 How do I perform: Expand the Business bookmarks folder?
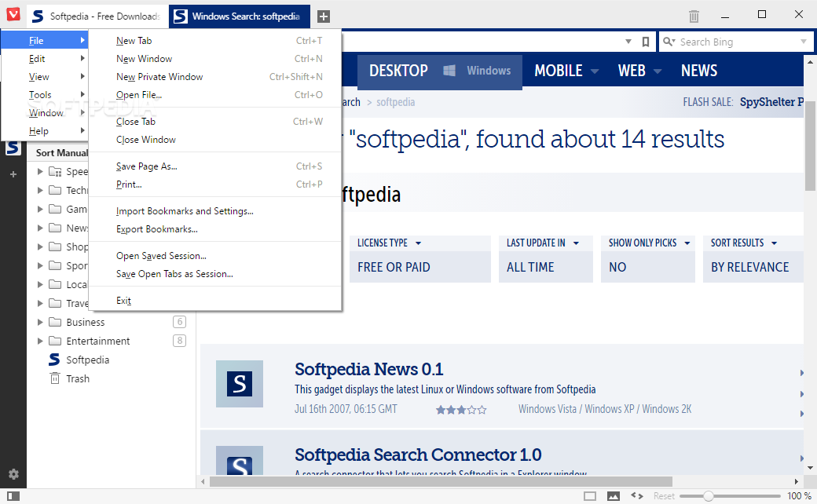40,323
